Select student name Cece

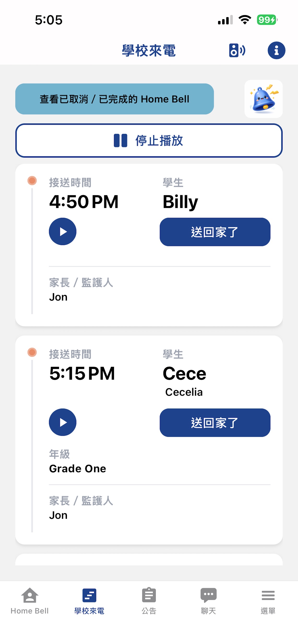click(185, 374)
